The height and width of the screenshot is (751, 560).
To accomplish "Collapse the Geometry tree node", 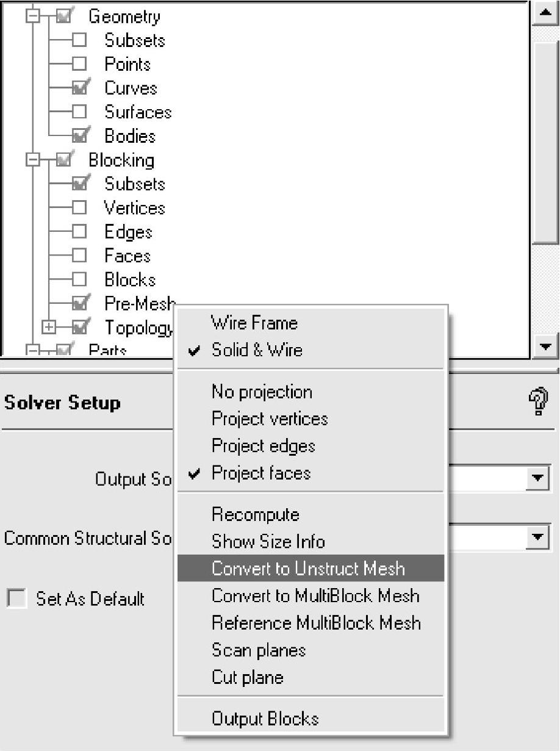I will coord(33,17).
